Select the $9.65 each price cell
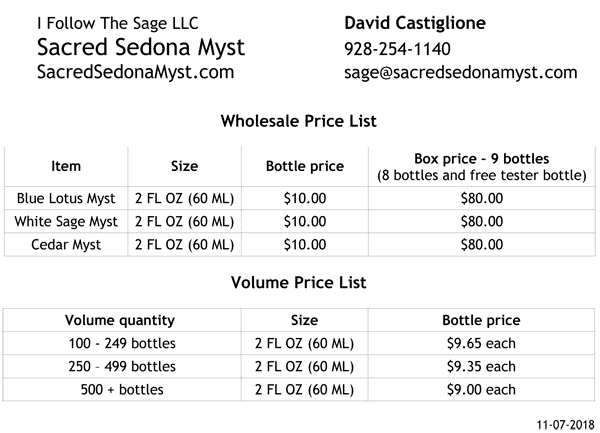The width and height of the screenshot is (600, 433). pos(481,344)
